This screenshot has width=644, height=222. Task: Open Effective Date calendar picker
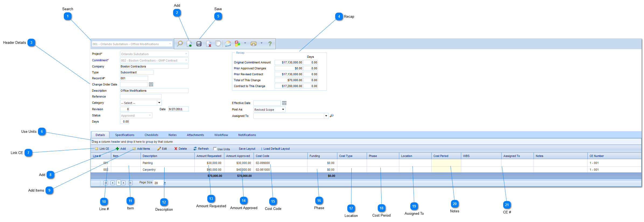[x=284, y=103]
